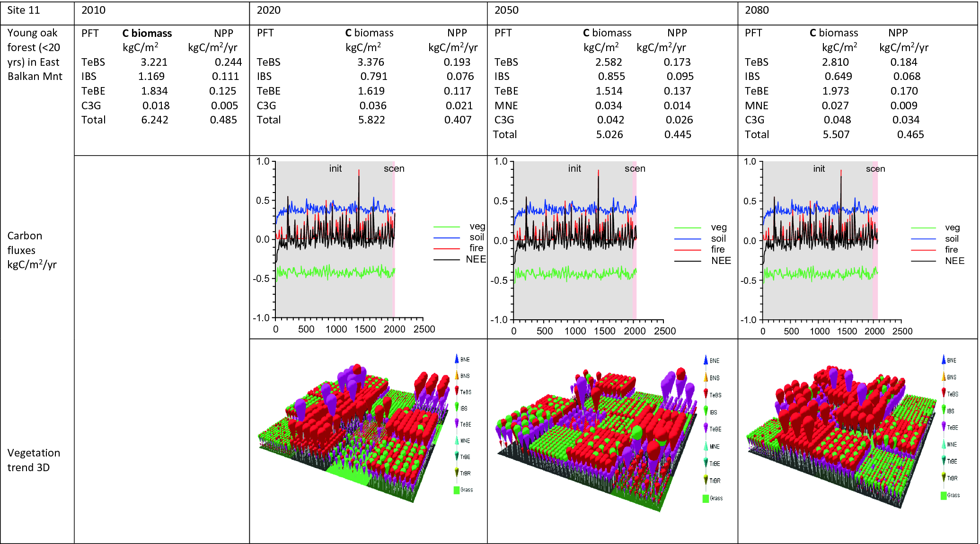Click the BNS tree icon in 2020 vegetation legend

coord(457,376)
